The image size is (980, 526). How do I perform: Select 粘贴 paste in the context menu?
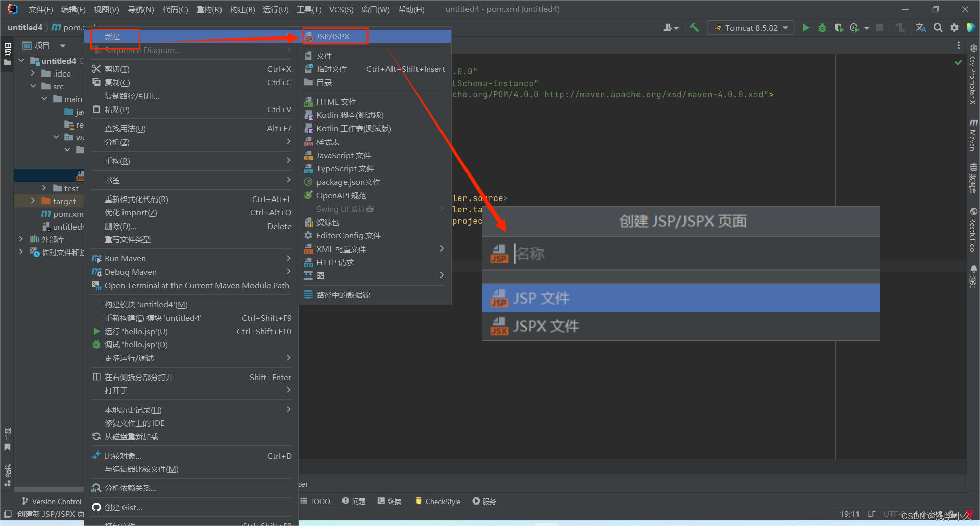(191, 109)
